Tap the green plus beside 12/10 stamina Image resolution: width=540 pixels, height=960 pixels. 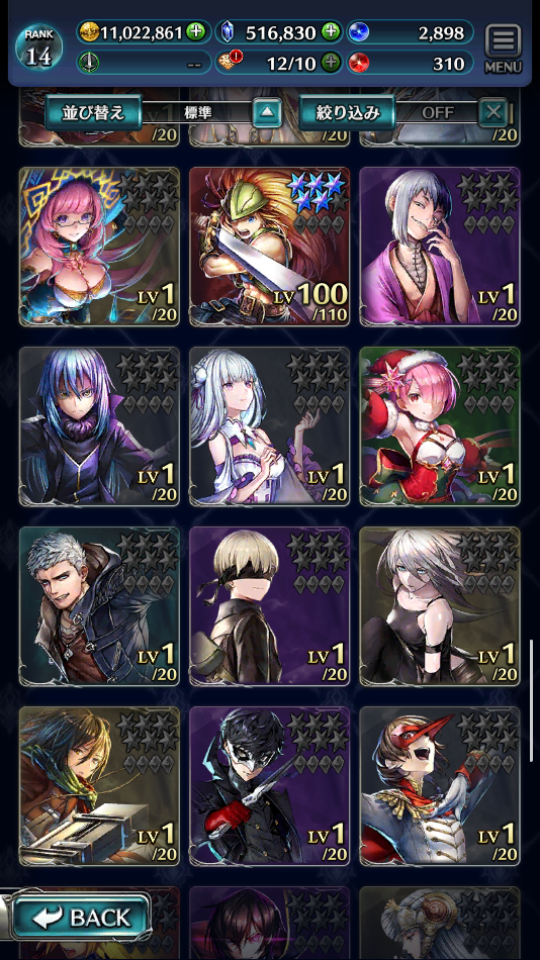[x=331, y=62]
